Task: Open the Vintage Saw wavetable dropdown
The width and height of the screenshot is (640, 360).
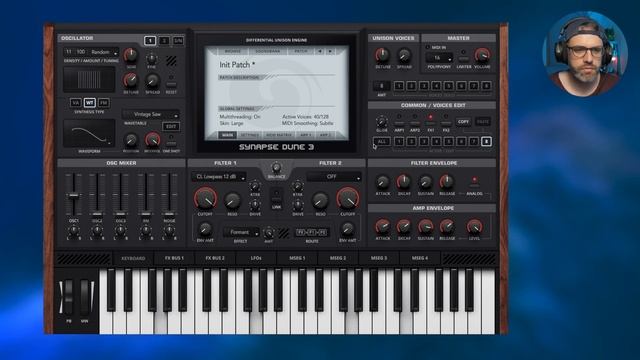Action: click(x=151, y=115)
